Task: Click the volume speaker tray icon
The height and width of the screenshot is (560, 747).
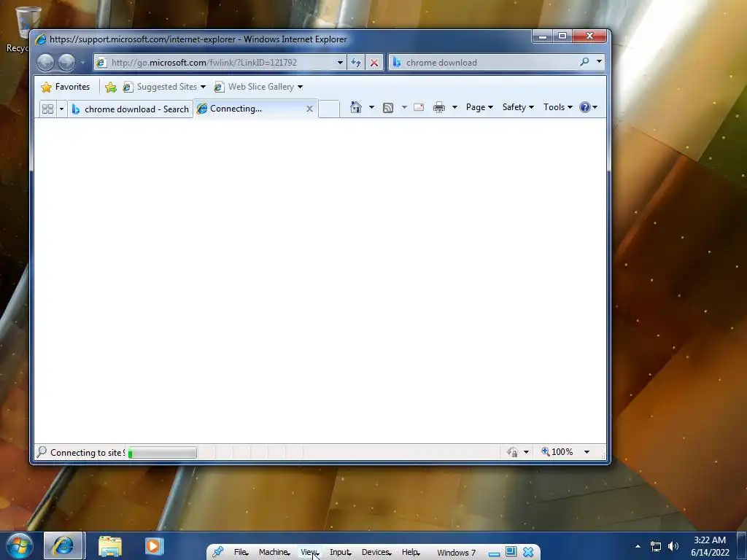Action: 673,546
